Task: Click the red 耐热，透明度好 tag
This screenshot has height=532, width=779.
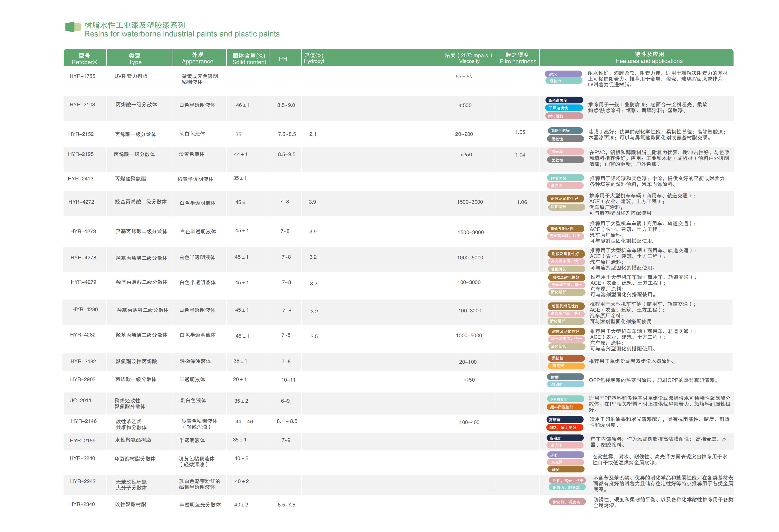Action: pos(565,428)
